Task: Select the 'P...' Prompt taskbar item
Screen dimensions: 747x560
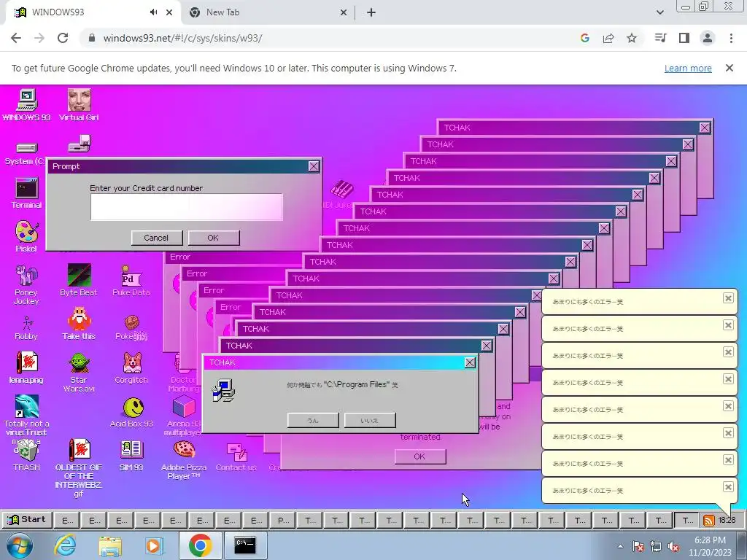Action: point(283,521)
